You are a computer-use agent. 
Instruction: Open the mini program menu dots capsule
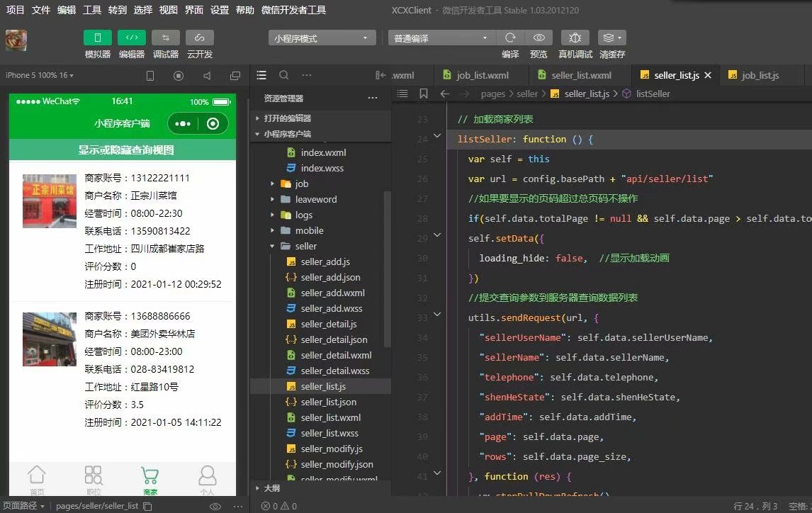click(x=183, y=124)
